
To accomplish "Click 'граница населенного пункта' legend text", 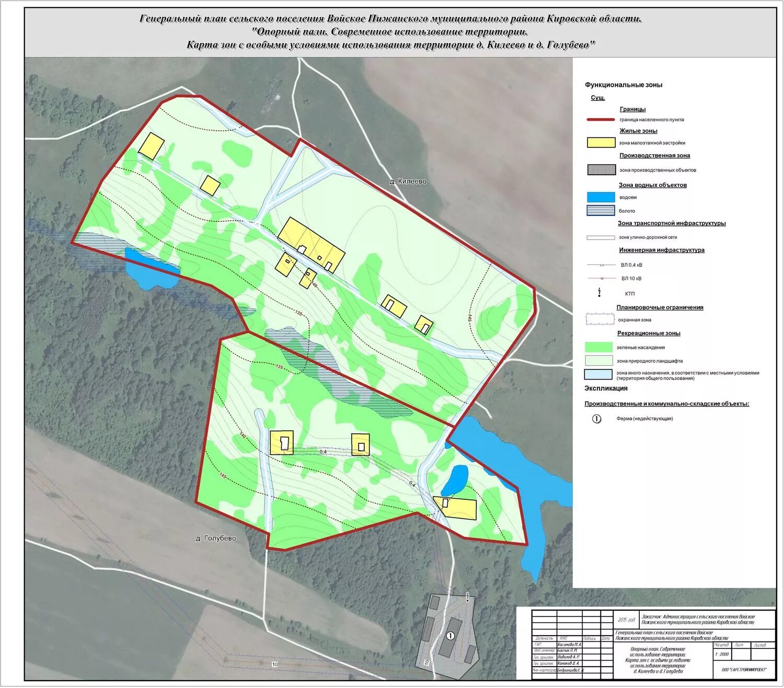I will tap(652, 120).
